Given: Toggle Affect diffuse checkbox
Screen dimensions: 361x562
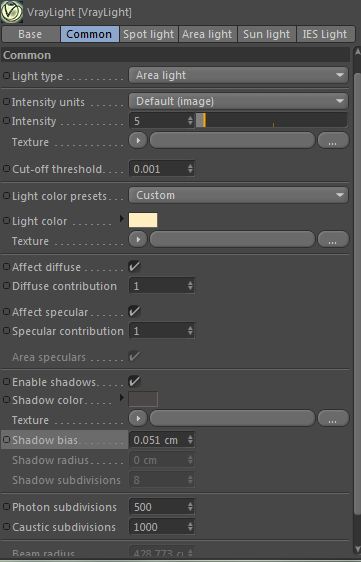Looking at the screenshot, I should click(x=134, y=266).
